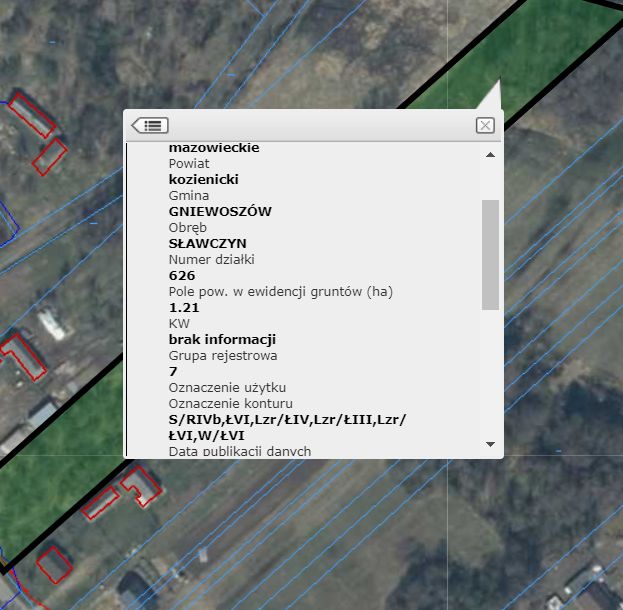Open the results list back icon

point(150,126)
